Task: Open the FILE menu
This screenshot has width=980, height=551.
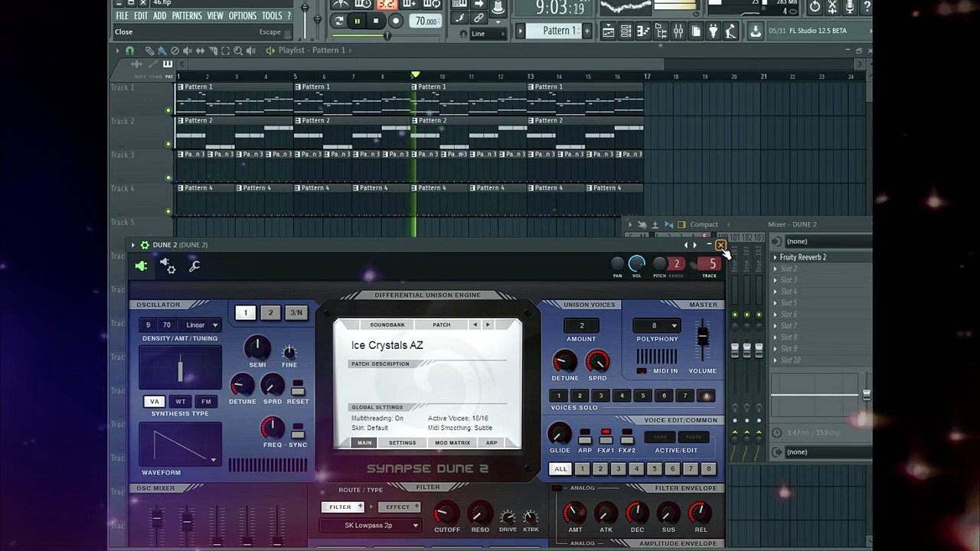Action: pyautogui.click(x=122, y=15)
